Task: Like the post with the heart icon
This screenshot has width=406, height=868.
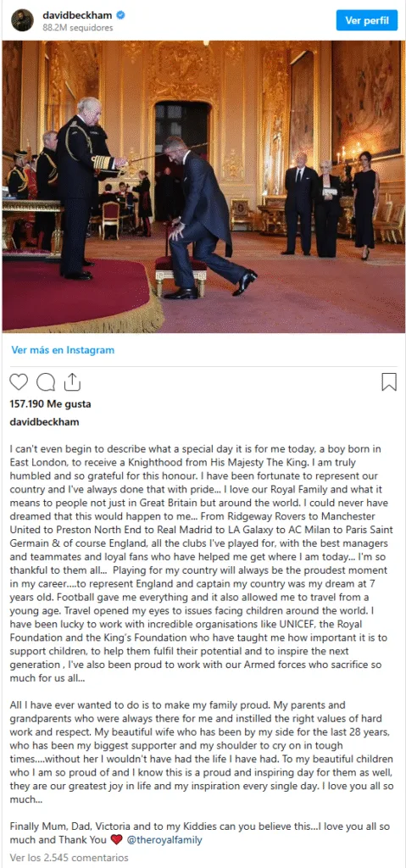Action: pos(19,382)
